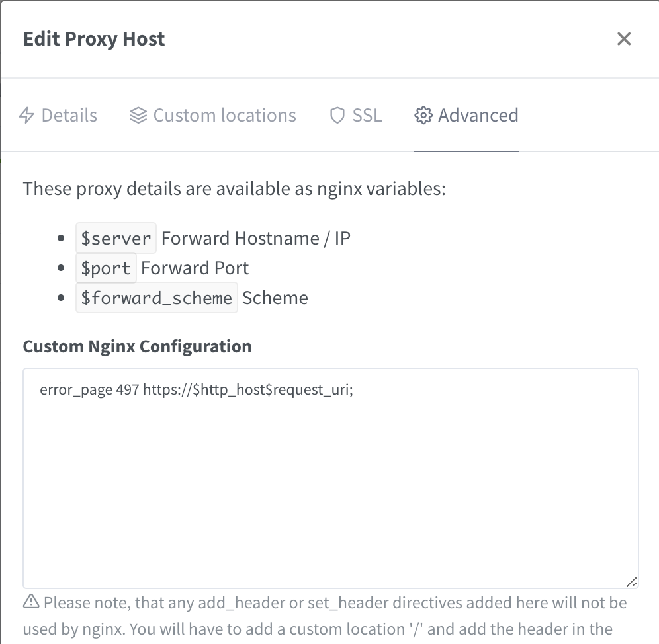Click the $port variable code tag
The width and height of the screenshot is (659, 644).
click(106, 268)
